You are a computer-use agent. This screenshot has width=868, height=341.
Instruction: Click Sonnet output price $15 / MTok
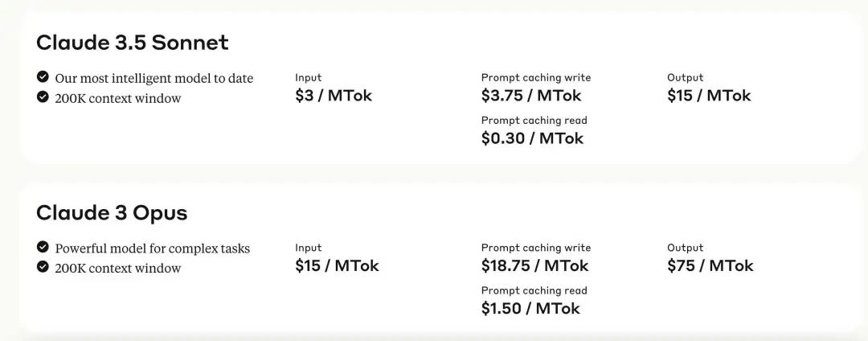tap(709, 96)
